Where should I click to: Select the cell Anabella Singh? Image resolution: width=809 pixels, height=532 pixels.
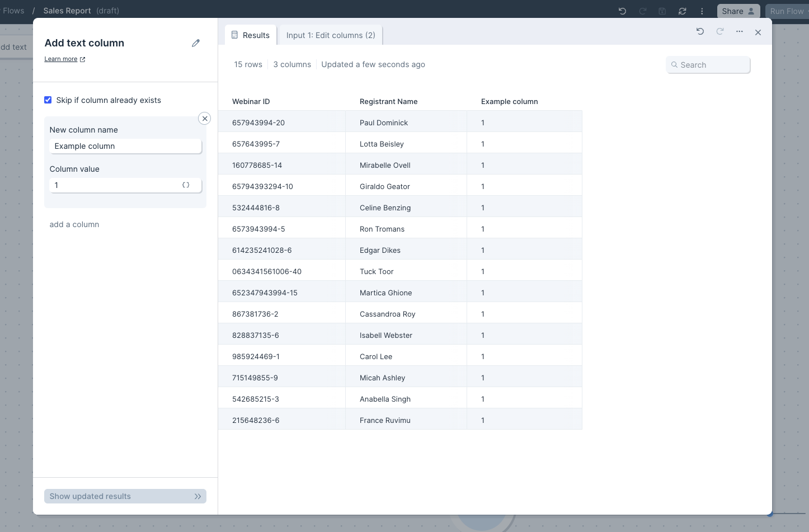406,399
